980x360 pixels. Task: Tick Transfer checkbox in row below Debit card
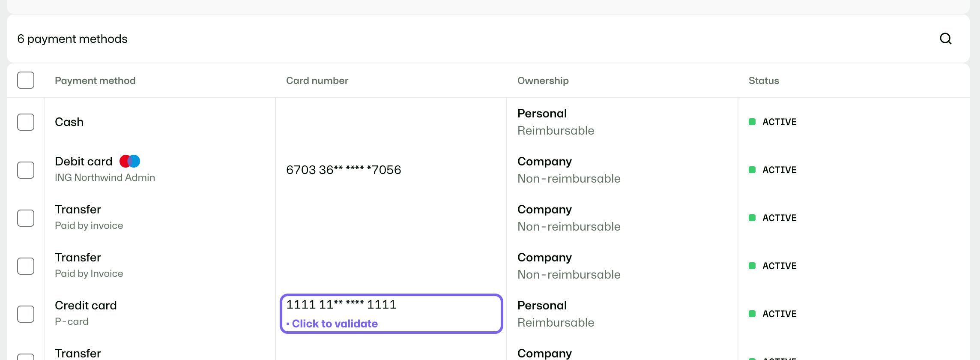tap(26, 218)
